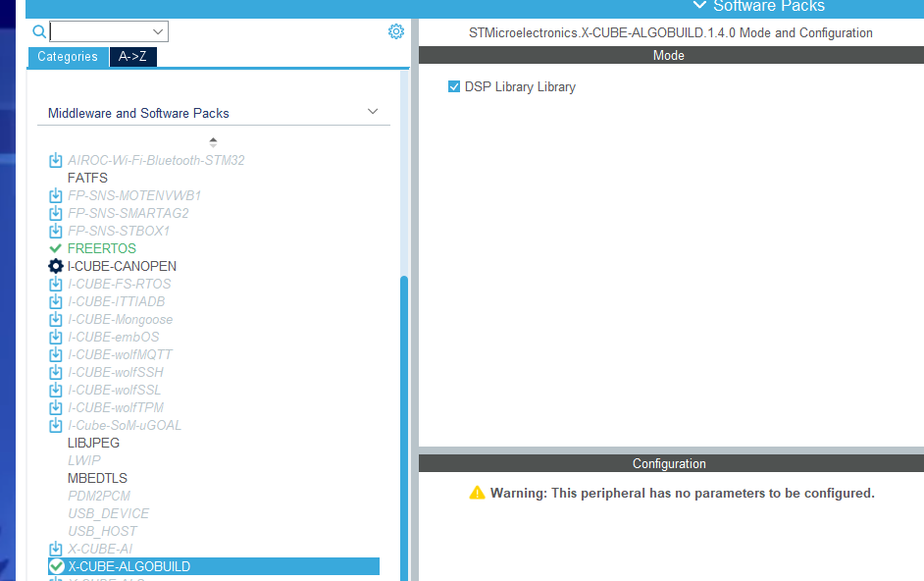Click the I-CUBE-embOS pack name
Viewport: 924px width, 581px height.
114,337
